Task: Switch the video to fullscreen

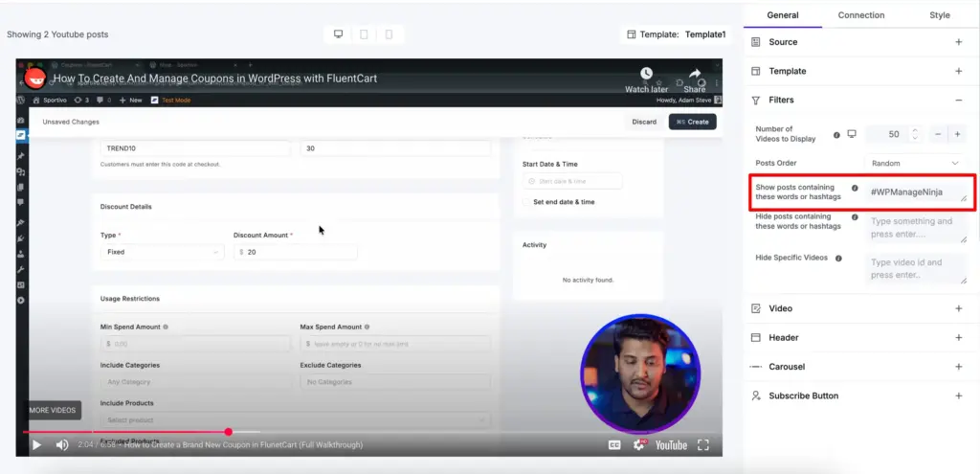Action: coord(703,445)
